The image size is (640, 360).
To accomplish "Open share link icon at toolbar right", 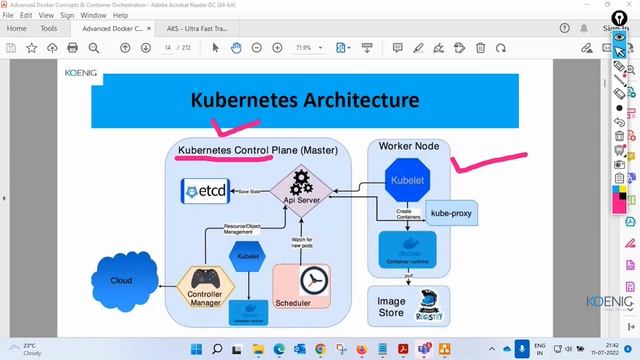I will pyautogui.click(x=587, y=48).
